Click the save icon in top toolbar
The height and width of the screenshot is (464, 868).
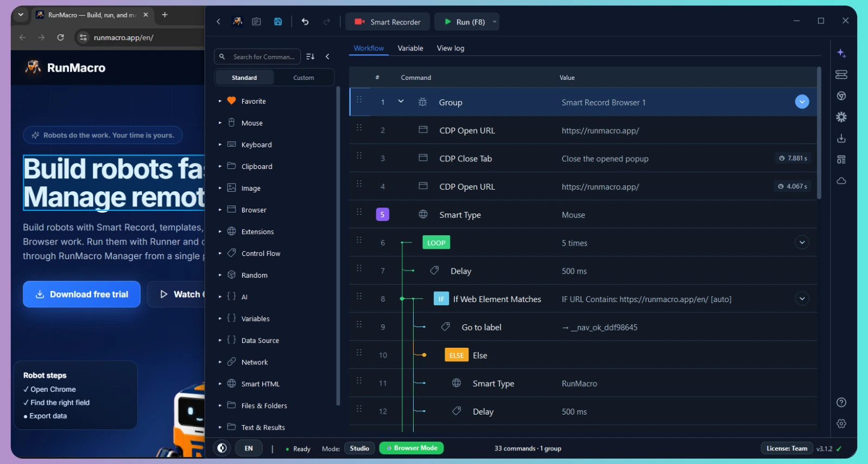point(278,22)
